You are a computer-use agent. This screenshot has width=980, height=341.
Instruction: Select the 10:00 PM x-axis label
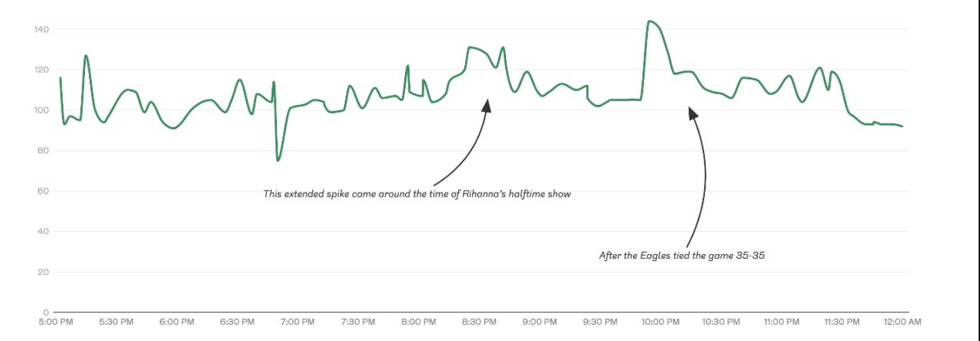[x=660, y=322]
